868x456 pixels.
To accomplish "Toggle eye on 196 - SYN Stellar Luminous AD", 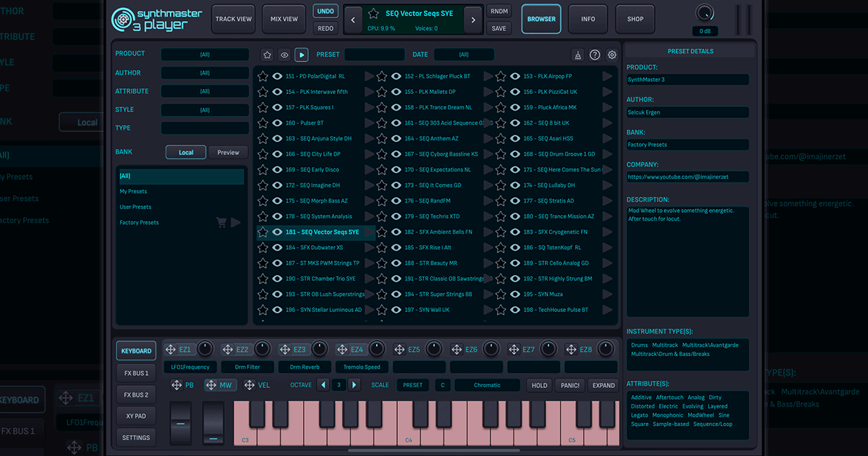I will 277,310.
